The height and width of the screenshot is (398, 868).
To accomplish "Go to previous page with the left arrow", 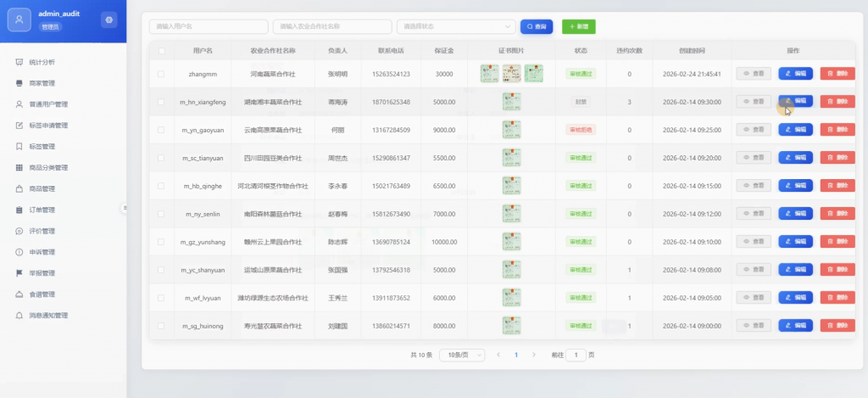I will click(498, 355).
